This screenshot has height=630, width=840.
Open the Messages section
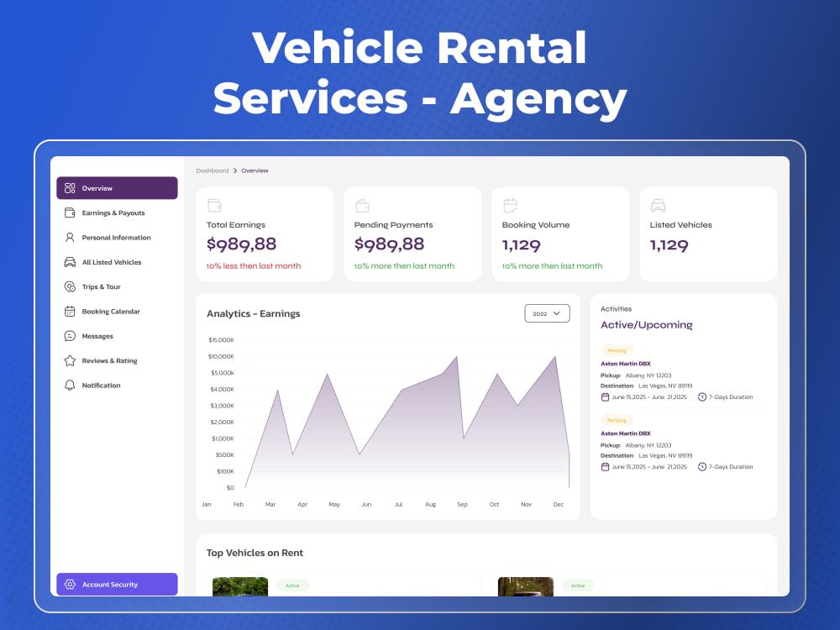117,336
